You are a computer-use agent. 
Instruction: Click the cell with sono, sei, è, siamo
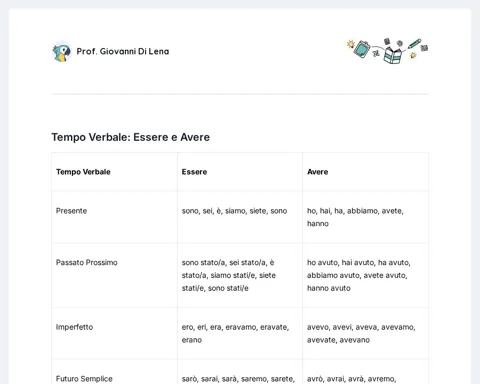point(240,217)
